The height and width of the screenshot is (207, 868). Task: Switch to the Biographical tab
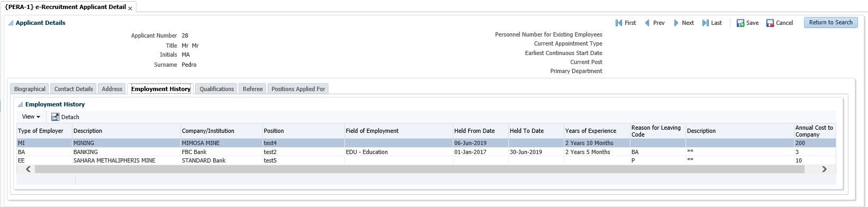(x=30, y=89)
